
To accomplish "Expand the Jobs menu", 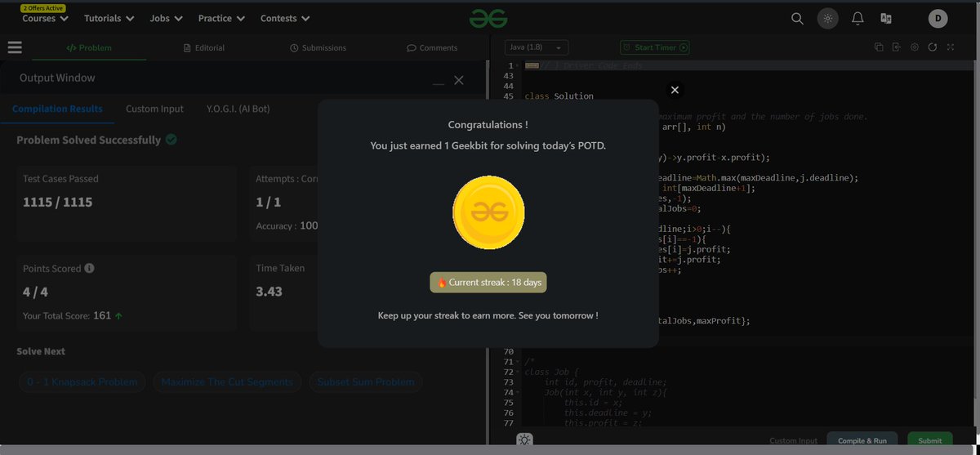I will tap(166, 18).
